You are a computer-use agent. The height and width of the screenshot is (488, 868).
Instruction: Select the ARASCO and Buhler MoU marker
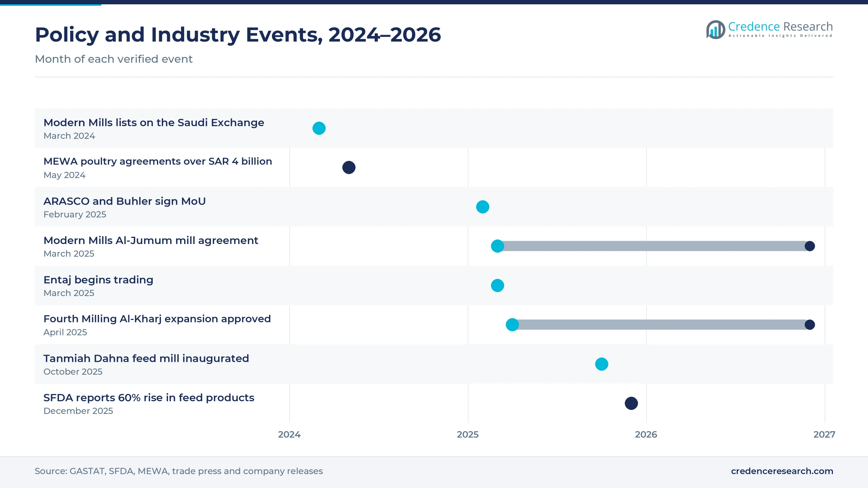point(482,207)
